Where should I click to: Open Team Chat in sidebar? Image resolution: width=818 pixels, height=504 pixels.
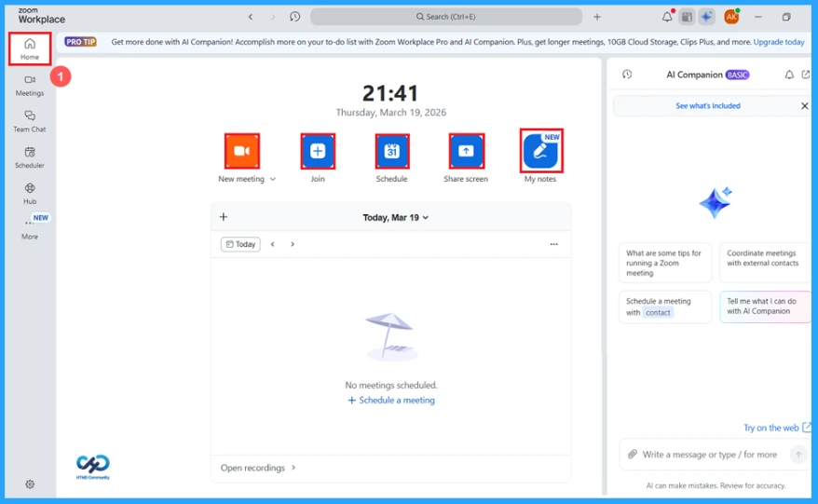pyautogui.click(x=30, y=121)
